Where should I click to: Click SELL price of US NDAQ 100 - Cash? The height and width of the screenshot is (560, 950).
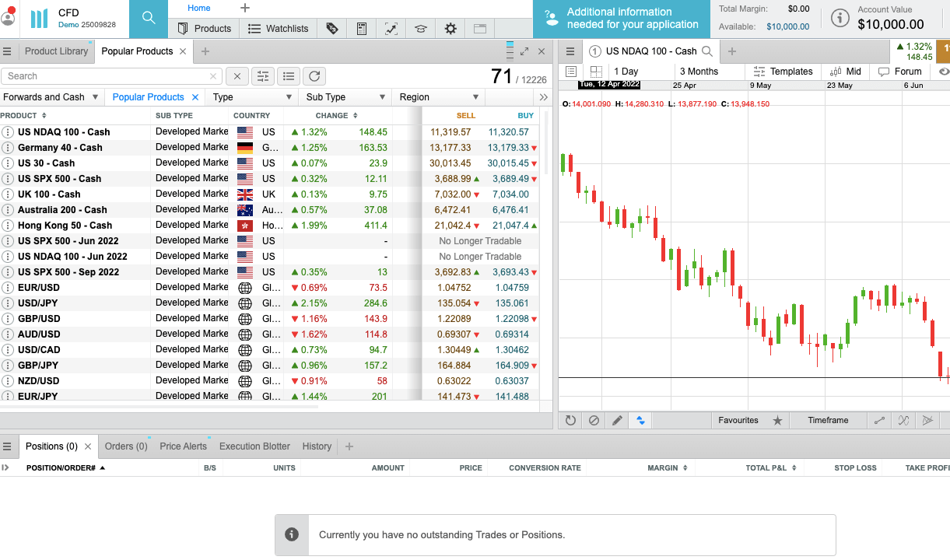pos(450,132)
